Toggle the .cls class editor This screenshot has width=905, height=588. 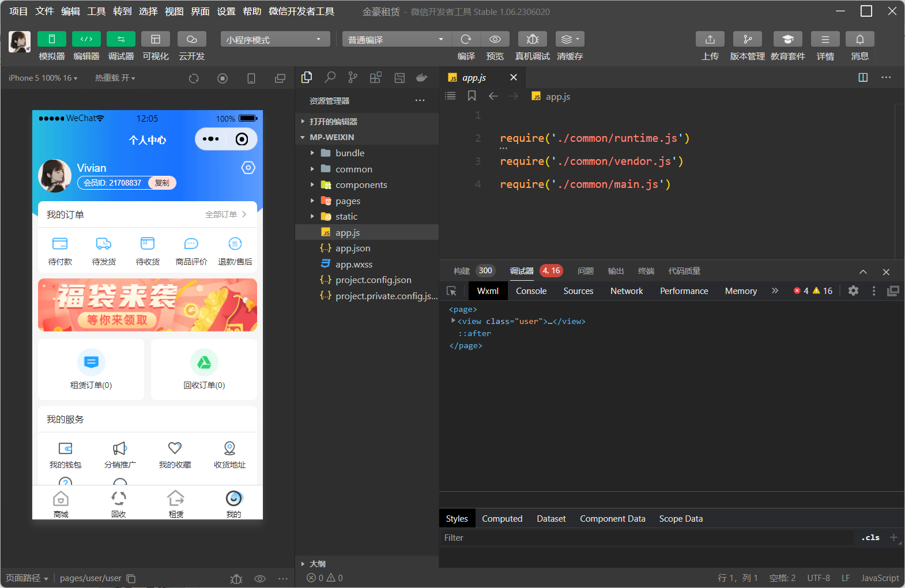[x=870, y=537]
